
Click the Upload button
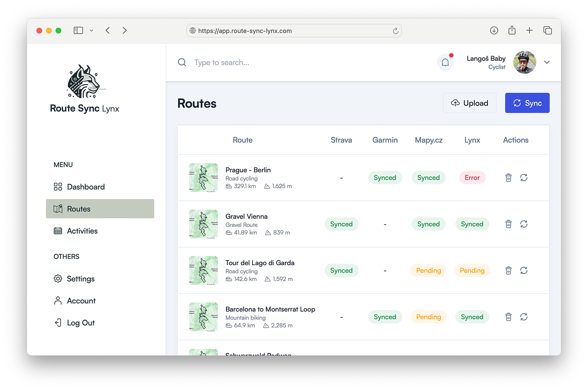click(x=469, y=103)
